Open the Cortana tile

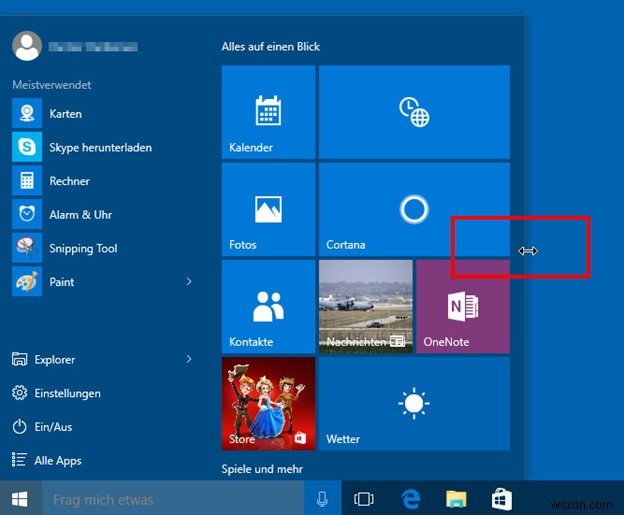coord(414,209)
